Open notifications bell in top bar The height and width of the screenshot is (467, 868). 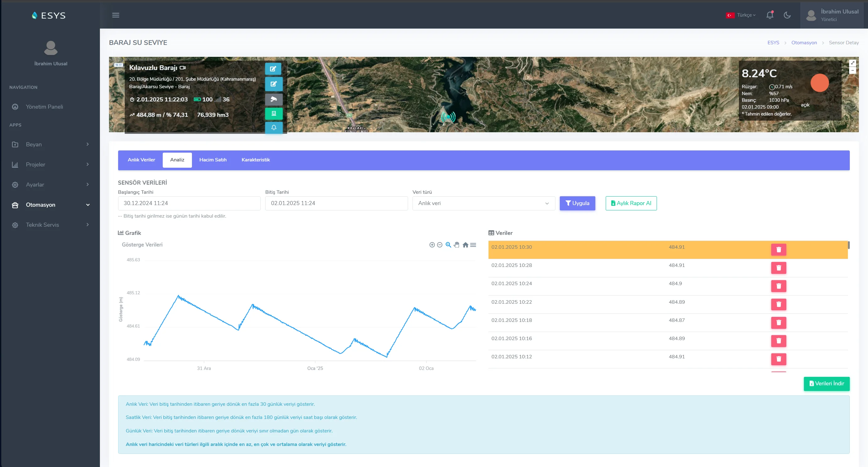point(770,15)
